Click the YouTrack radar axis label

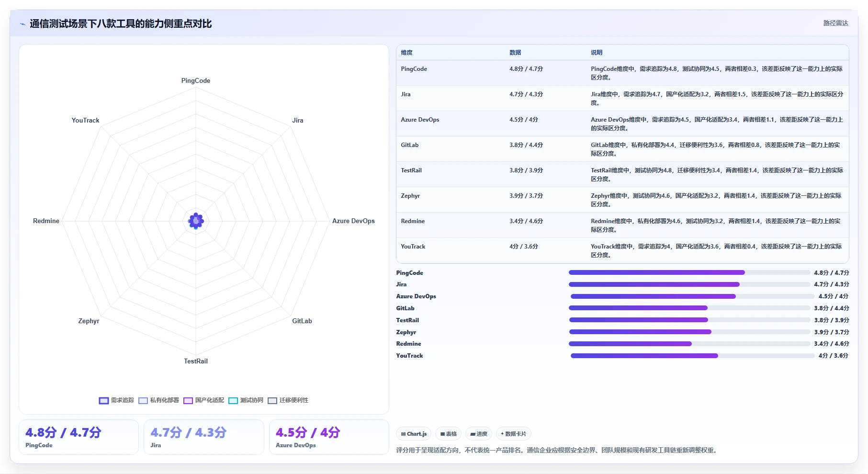click(x=85, y=120)
